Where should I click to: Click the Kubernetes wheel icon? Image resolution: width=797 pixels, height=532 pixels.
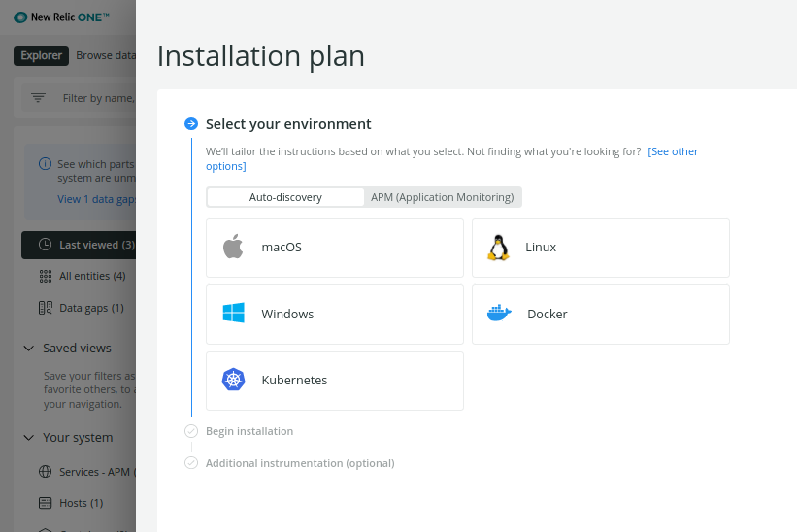233,380
